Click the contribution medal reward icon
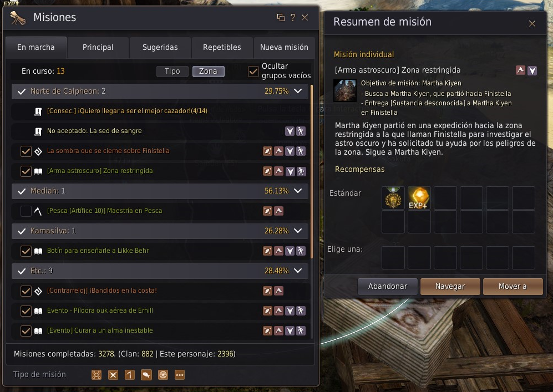The height and width of the screenshot is (392, 553). (x=393, y=198)
